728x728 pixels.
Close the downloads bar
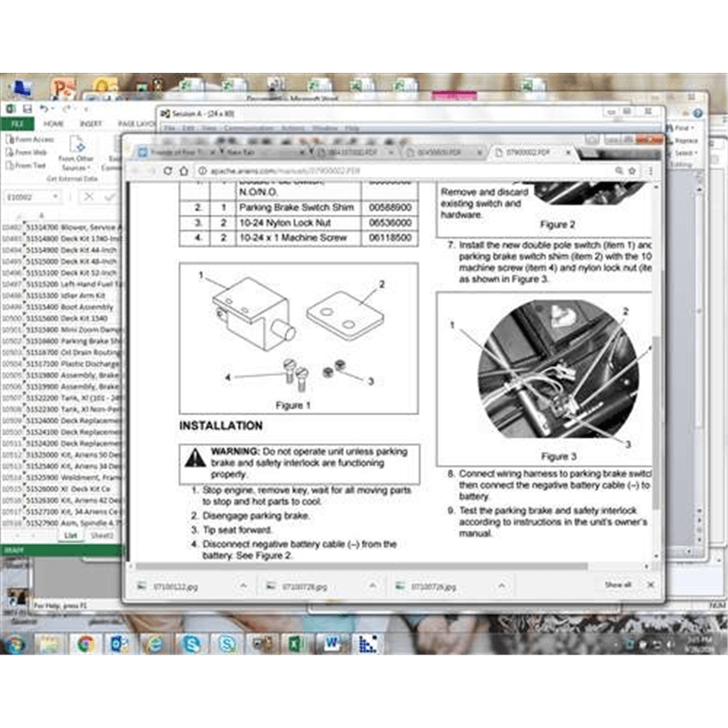[651, 584]
